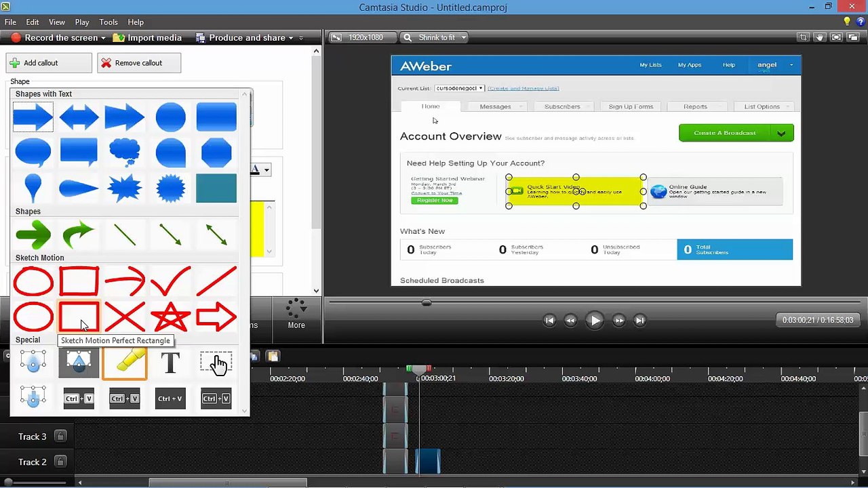Select the green straight arrow shape
This screenshot has width=868, height=488.
(x=33, y=235)
